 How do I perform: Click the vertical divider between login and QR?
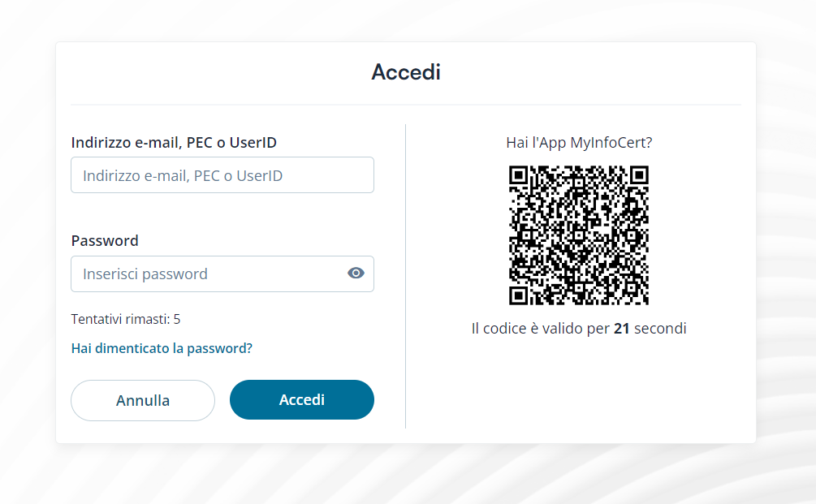click(405, 276)
